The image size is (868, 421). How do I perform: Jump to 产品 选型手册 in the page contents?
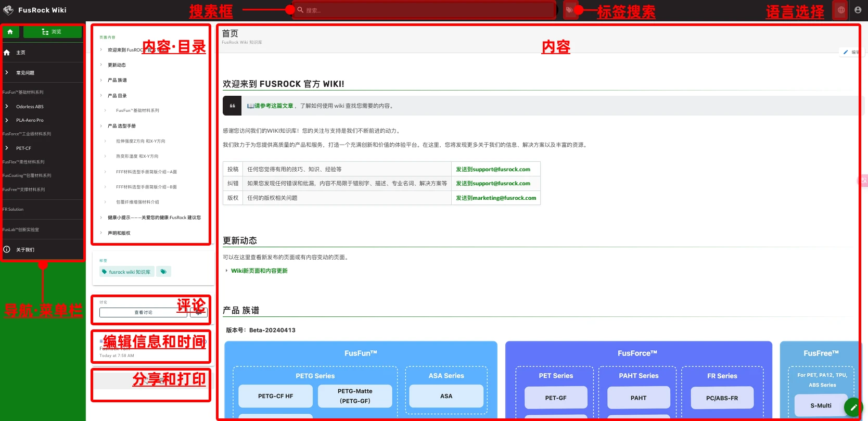[122, 126]
